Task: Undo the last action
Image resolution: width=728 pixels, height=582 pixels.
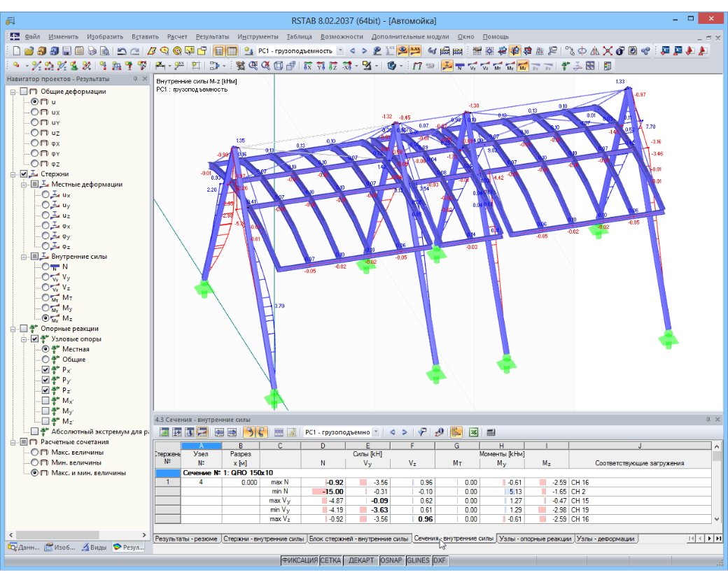Action: pyautogui.click(x=122, y=50)
